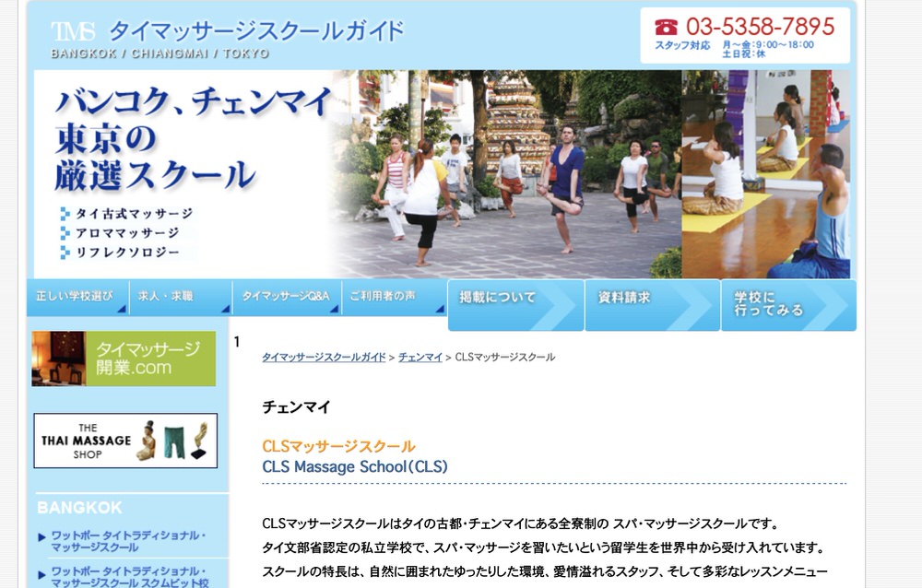Expand the 正しい学校選び nav corner arrow
The image size is (922, 588).
tap(121, 309)
